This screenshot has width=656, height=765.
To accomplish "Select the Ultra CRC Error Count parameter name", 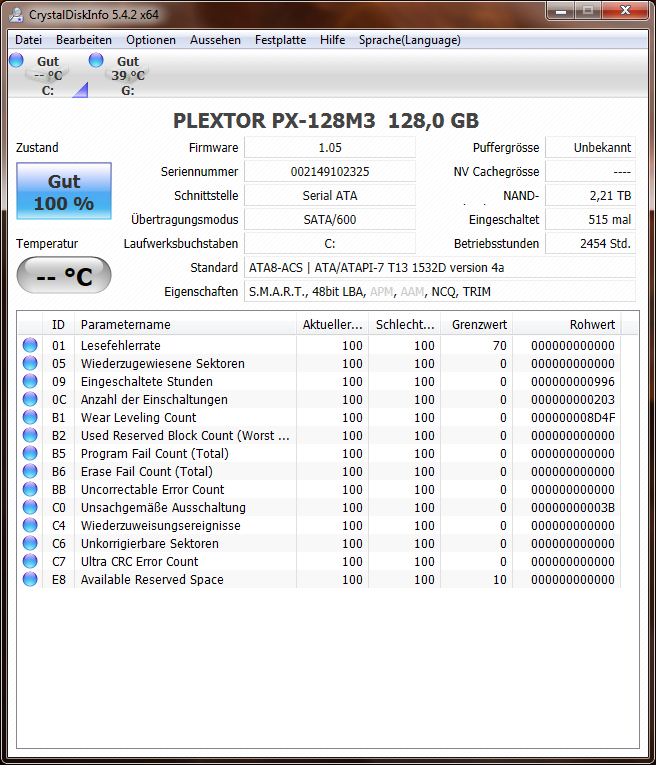I will [x=139, y=562].
